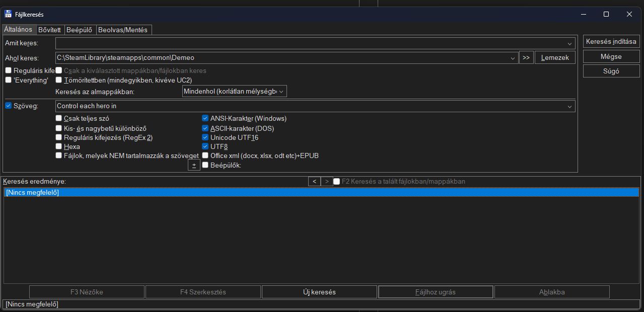Enable Office xml (docx, xlsx) search option
The width and height of the screenshot is (644, 312).
pos(205,155)
